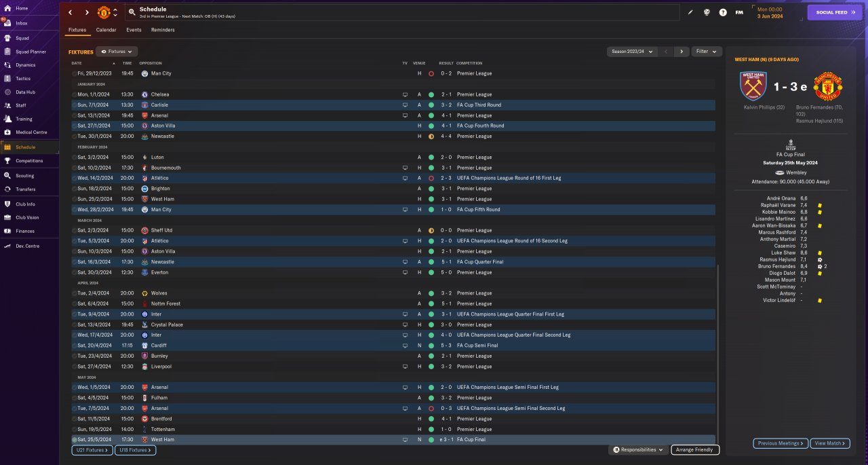Open the Filter dropdown
The image size is (868, 465).
707,52
